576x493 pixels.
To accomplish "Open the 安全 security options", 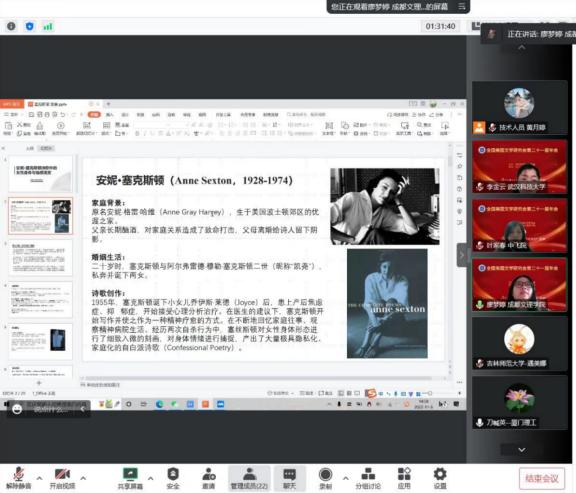I will (173, 478).
